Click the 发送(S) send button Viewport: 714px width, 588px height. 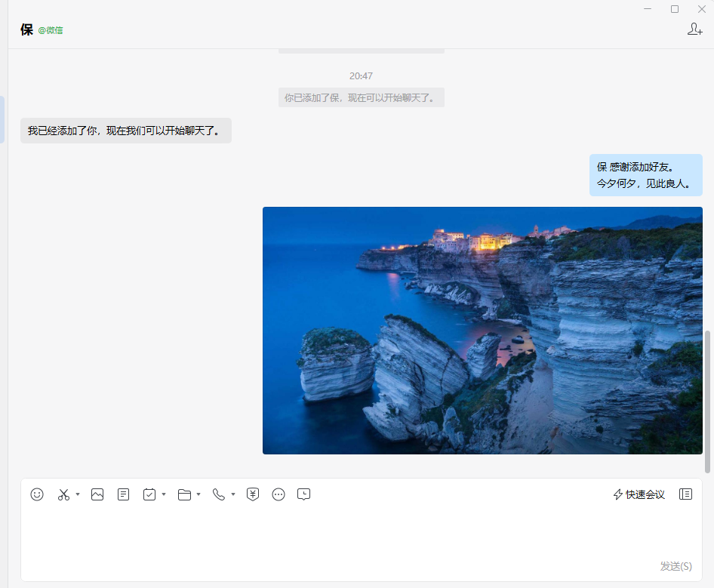[x=676, y=566]
